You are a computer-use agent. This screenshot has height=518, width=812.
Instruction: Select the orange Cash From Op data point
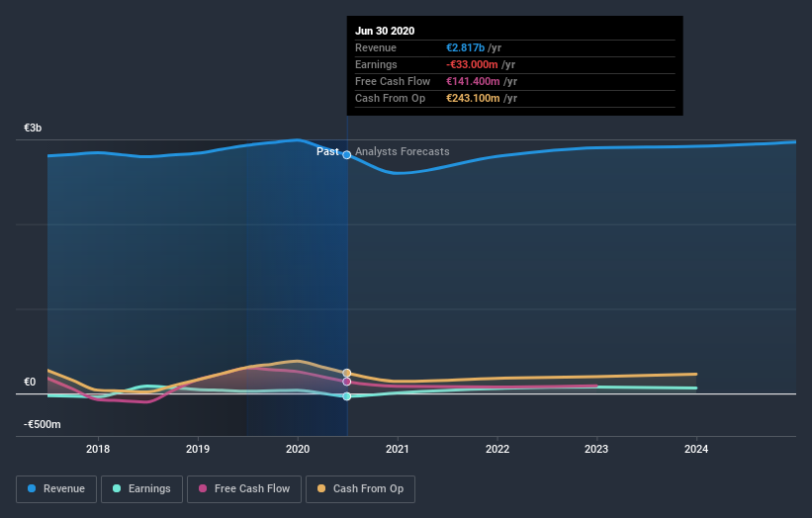[347, 373]
